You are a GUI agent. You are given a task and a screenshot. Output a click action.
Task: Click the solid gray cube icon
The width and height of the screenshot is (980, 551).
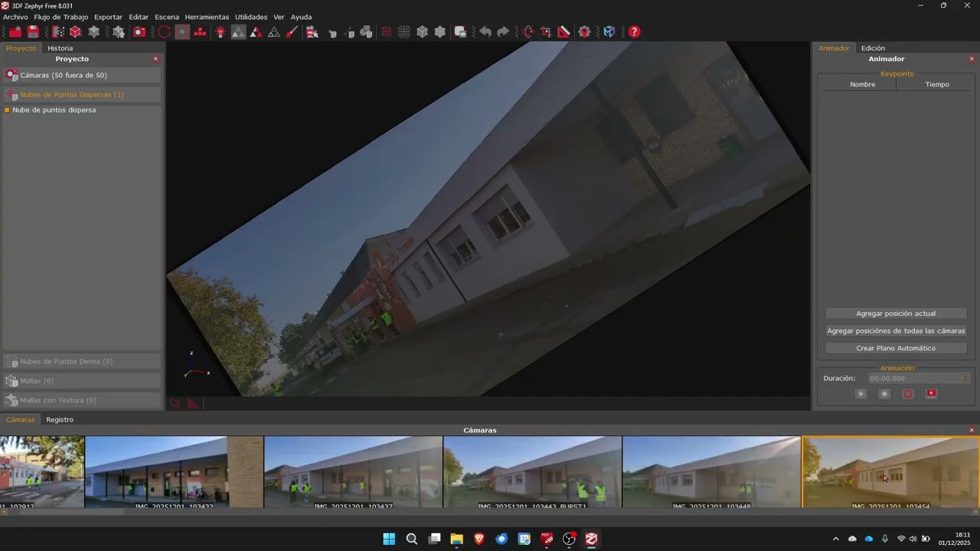(x=422, y=31)
